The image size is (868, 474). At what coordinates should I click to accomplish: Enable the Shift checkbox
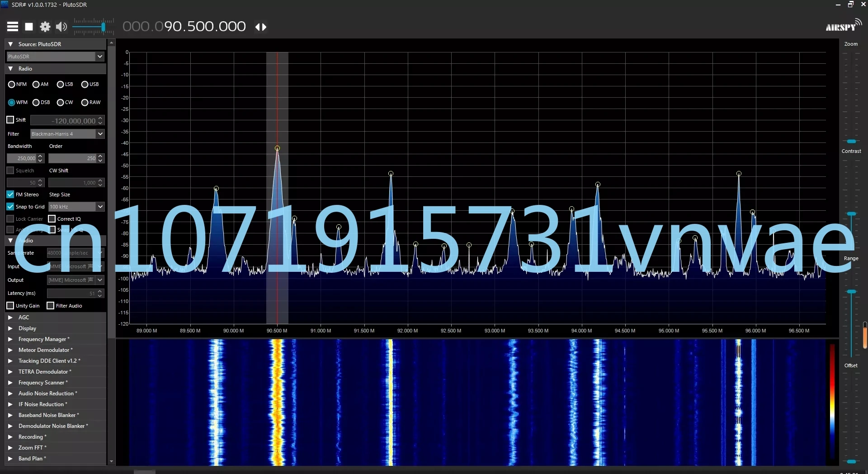pos(10,120)
